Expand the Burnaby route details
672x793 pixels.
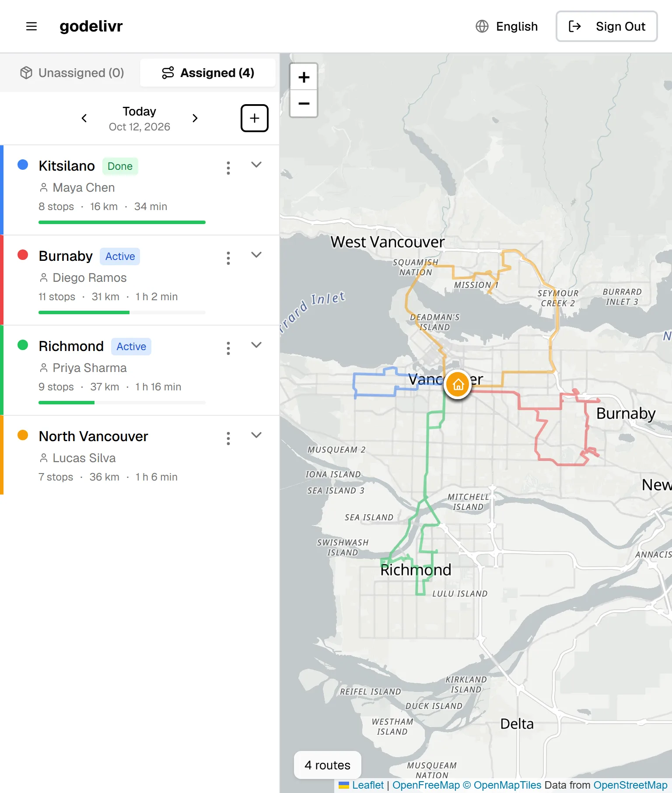256,255
